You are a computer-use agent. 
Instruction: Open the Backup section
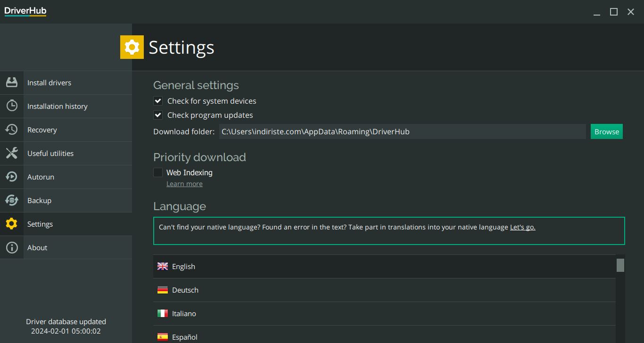click(66, 200)
